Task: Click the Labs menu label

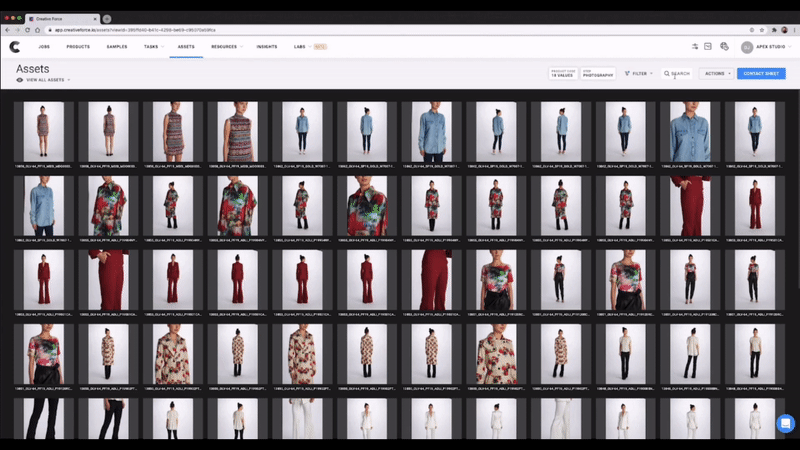Action: (x=299, y=47)
